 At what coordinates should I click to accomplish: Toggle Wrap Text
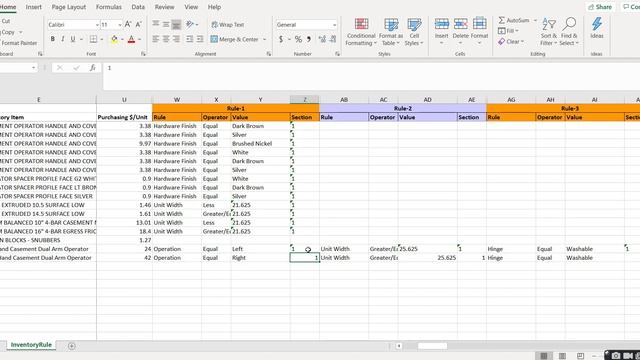[x=228, y=25]
